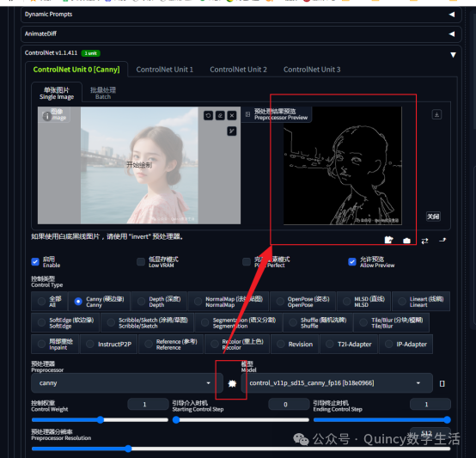Toggle the Allow Preview checkbox
The width and height of the screenshot is (476, 458).
click(x=352, y=261)
